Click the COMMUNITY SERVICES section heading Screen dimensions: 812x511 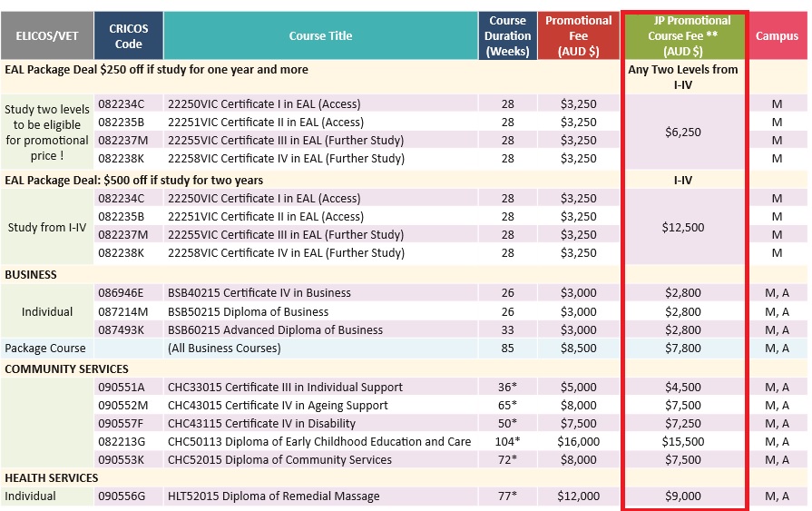67,369
